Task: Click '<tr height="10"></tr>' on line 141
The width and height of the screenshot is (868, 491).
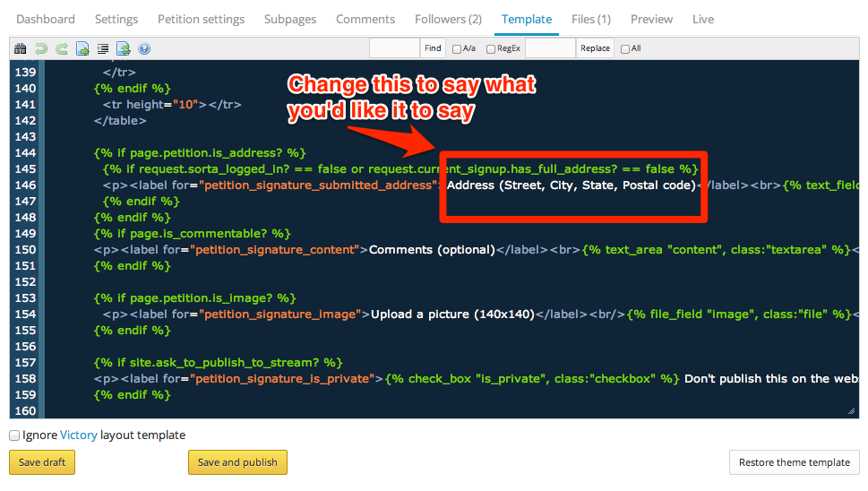Action: 172,105
